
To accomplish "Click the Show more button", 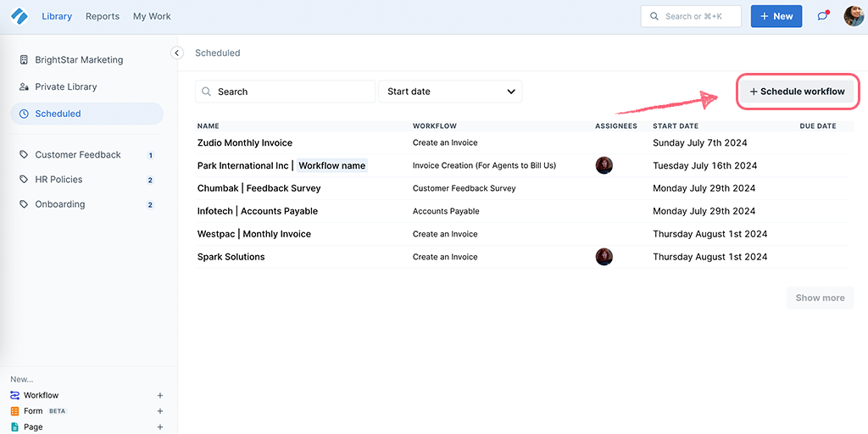I will click(x=820, y=298).
